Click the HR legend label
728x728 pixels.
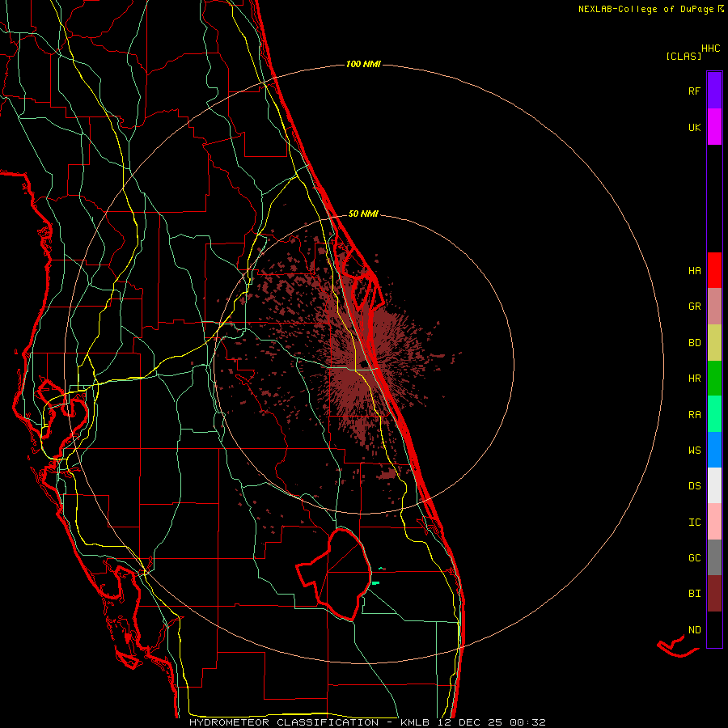(694, 379)
